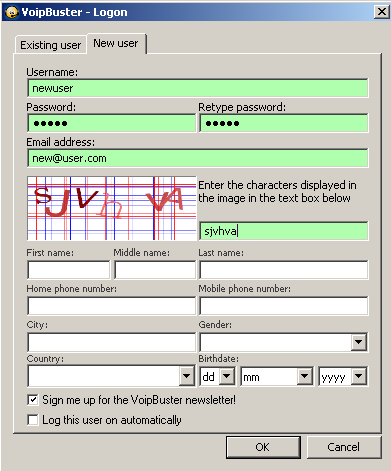Click the 'Enter the characters displayed in' instruction text

(277, 185)
